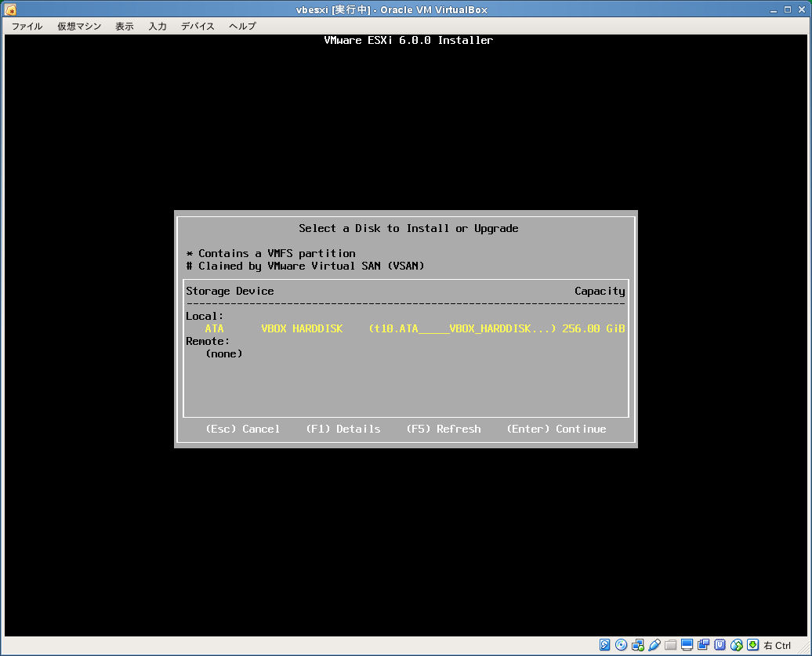812x656 pixels.
Task: Click the Contains a VMFS partition legend
Action: [271, 254]
